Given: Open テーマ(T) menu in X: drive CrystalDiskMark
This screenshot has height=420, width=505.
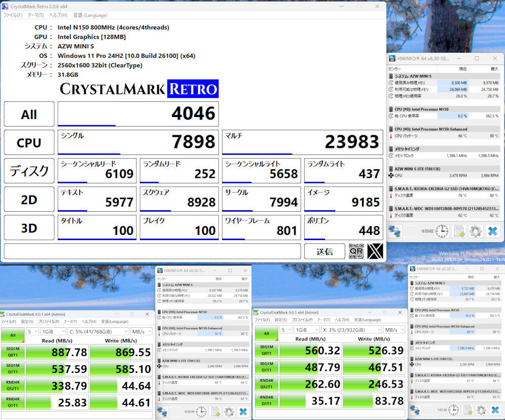Looking at the screenshot, I should [x=323, y=320].
